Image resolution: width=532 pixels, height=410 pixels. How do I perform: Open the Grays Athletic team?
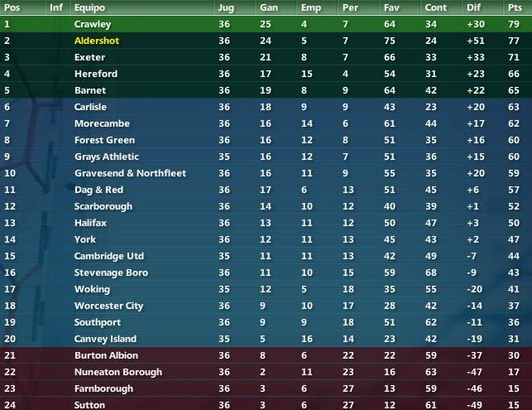(107, 157)
